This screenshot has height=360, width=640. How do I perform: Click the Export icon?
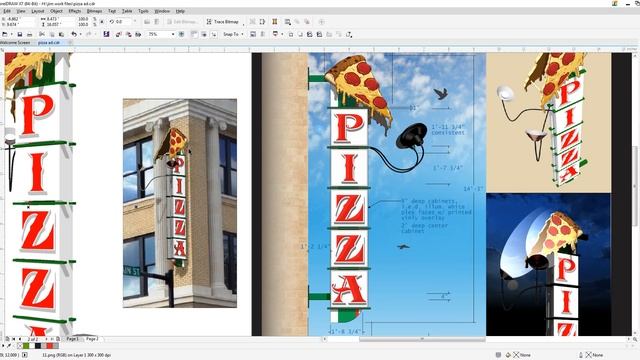pos(128,34)
